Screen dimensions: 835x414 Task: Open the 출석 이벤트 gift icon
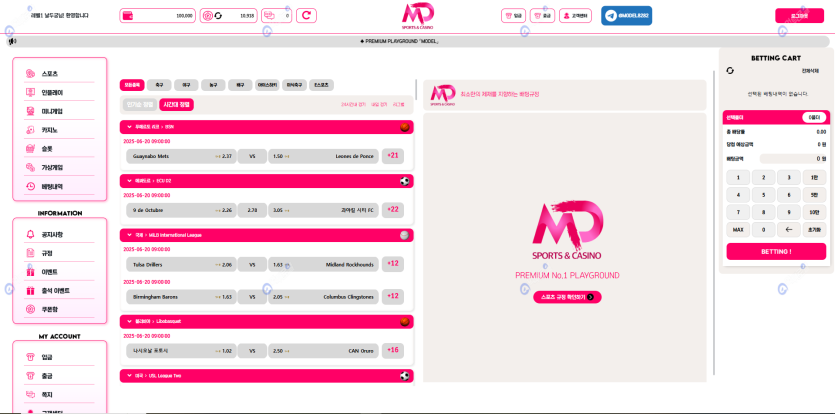(30, 291)
